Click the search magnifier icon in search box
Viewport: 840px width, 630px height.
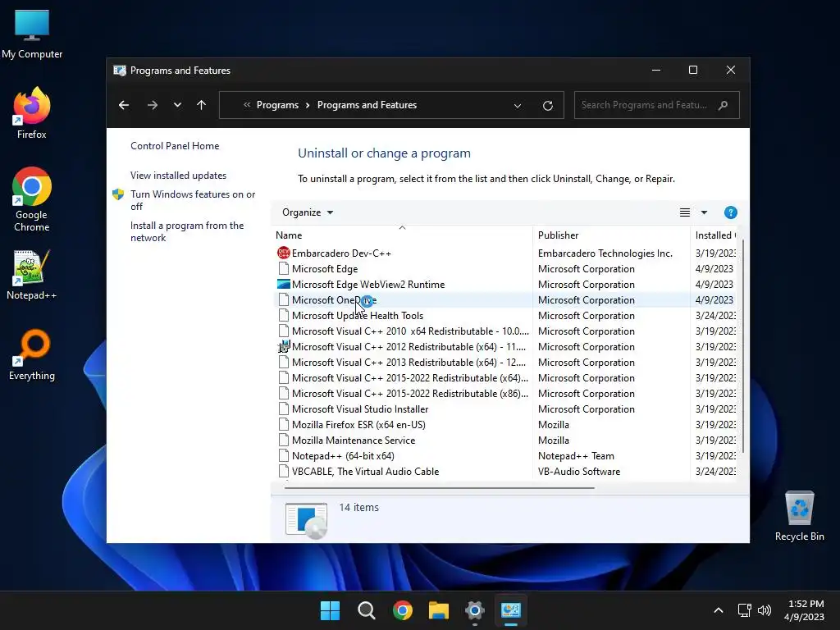724,105
